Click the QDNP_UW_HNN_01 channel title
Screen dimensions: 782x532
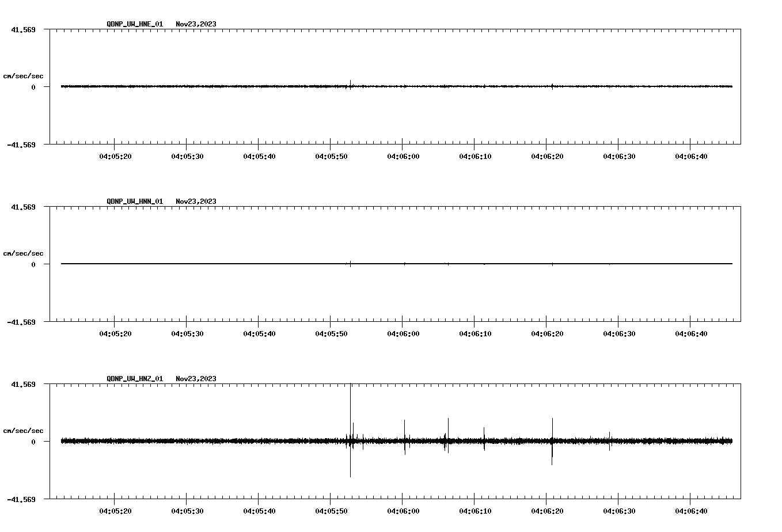[x=135, y=202]
